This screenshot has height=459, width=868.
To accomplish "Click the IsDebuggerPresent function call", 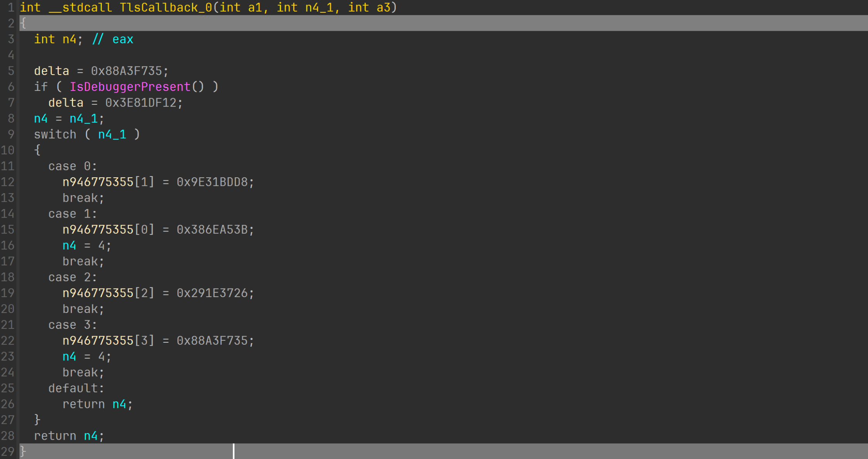I will (x=130, y=87).
